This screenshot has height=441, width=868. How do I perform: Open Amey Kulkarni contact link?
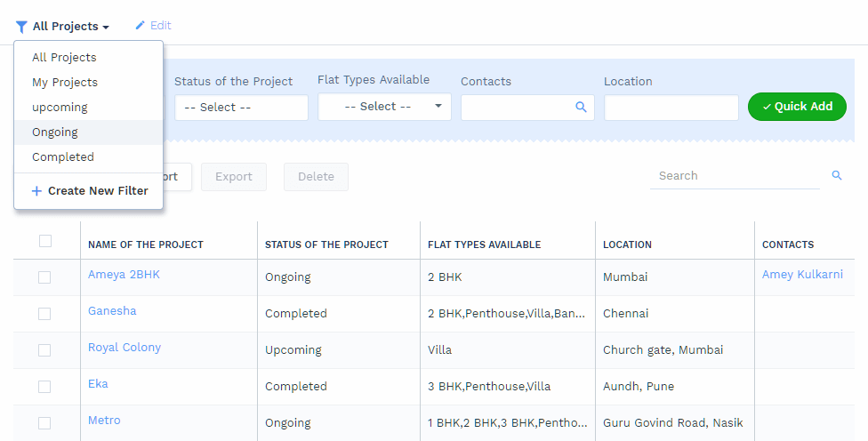[x=803, y=275]
